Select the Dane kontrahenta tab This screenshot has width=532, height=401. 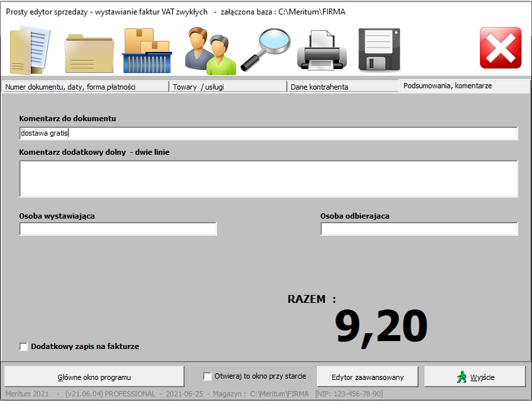pyautogui.click(x=341, y=87)
